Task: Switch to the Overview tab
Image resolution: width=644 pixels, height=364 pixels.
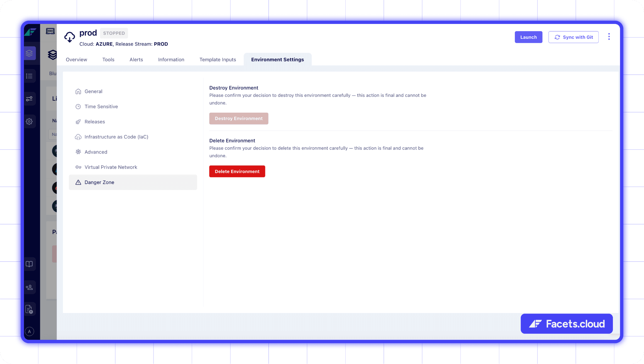Action: [x=76, y=59]
